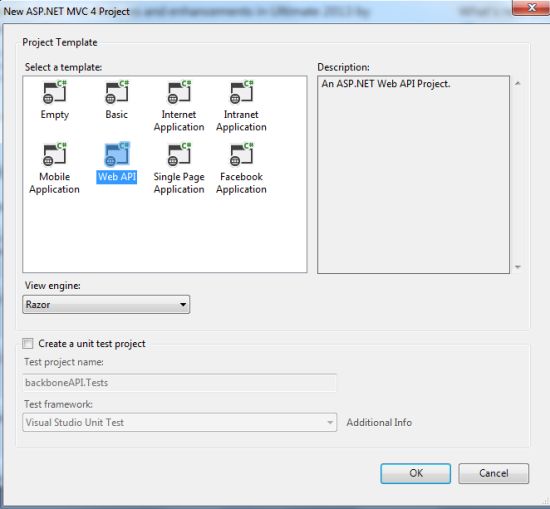550x509 pixels.
Task: Select the Basic project template icon
Action: pos(117,92)
